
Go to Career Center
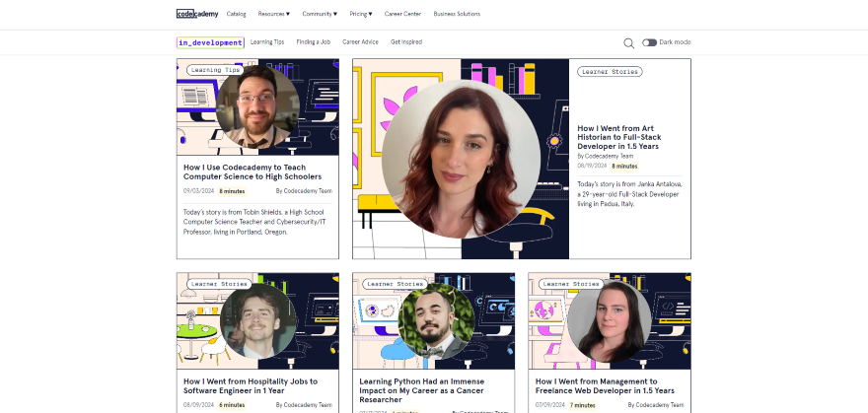pos(403,14)
